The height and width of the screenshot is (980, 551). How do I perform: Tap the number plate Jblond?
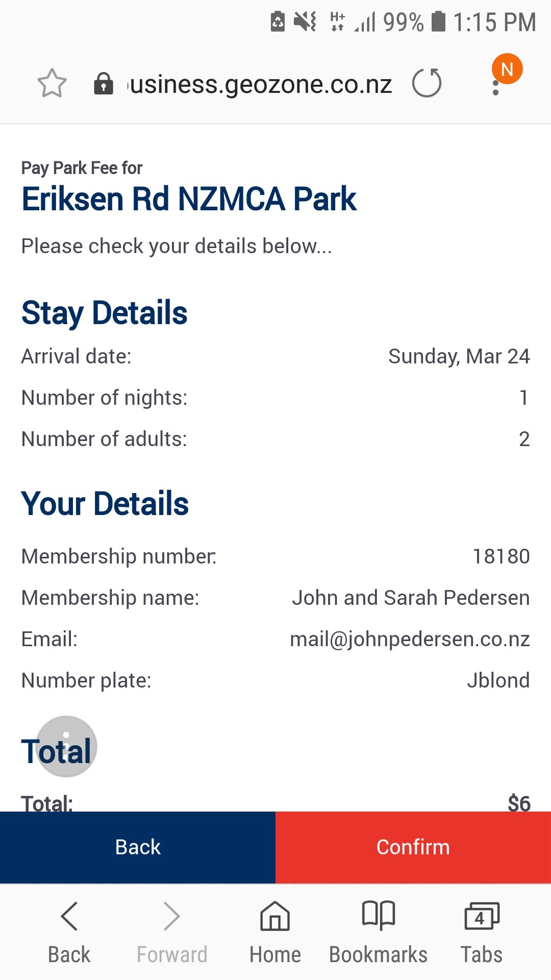(498, 680)
